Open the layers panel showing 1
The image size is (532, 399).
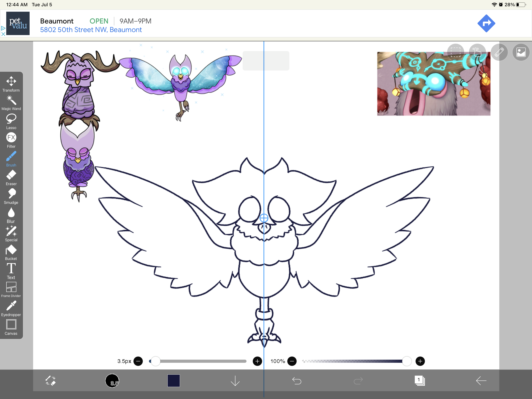tap(420, 380)
